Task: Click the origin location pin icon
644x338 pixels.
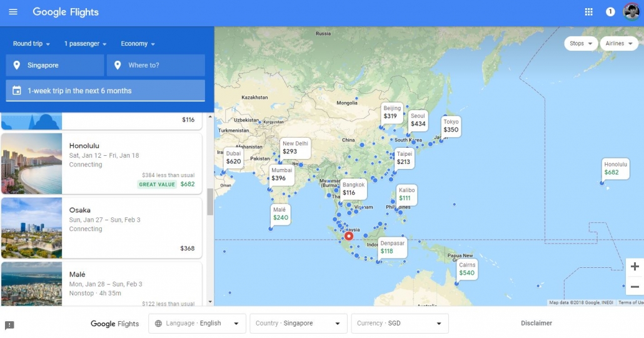Action: click(17, 65)
